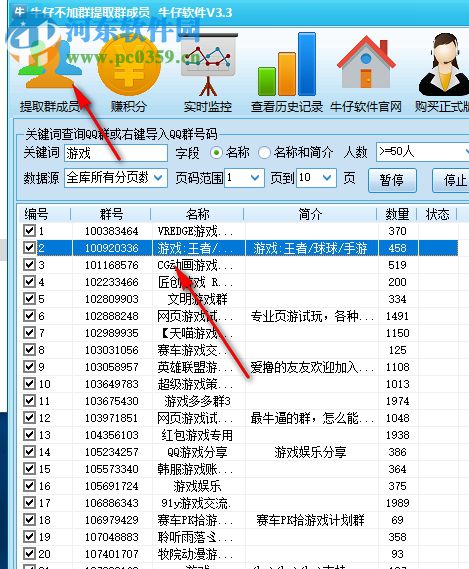The width and height of the screenshot is (469, 569).
Task: Select group number 102888248
Action: [111, 316]
